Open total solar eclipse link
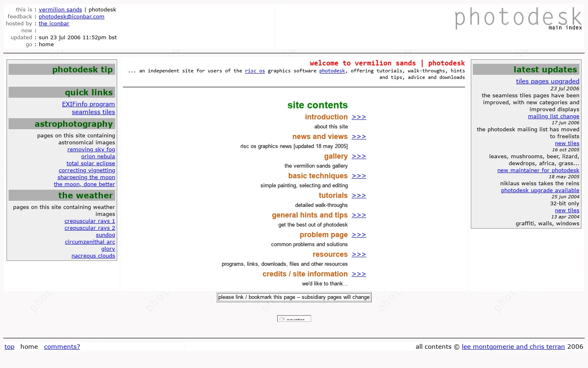 click(x=91, y=164)
